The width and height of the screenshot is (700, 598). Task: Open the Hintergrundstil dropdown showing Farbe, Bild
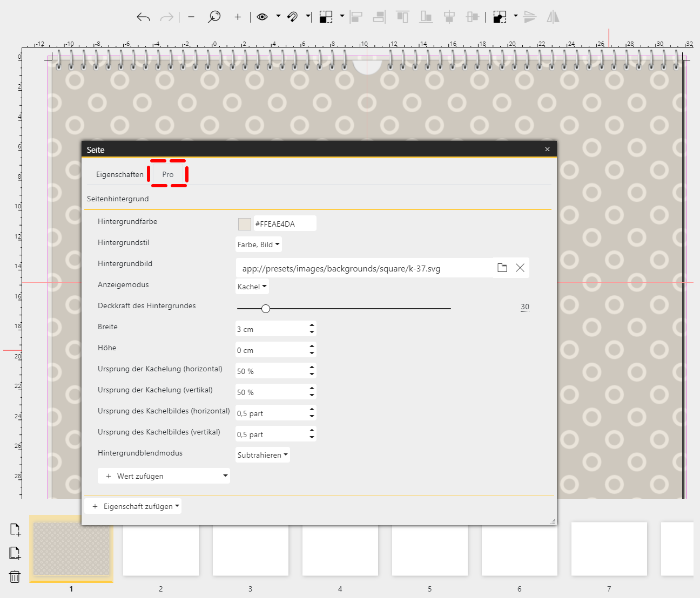(x=259, y=244)
